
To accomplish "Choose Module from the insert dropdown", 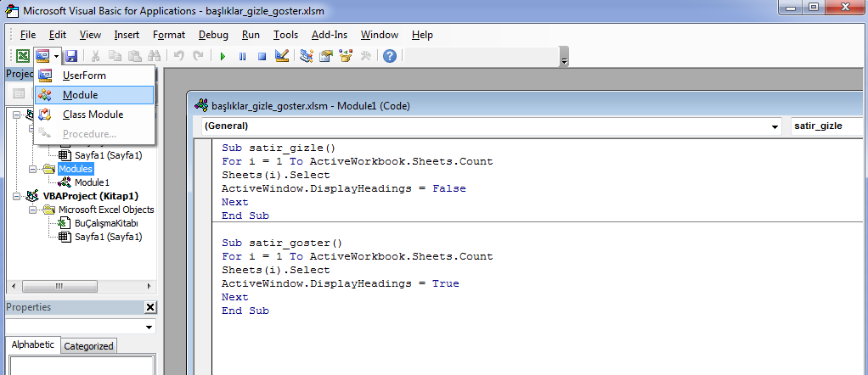I will point(94,94).
